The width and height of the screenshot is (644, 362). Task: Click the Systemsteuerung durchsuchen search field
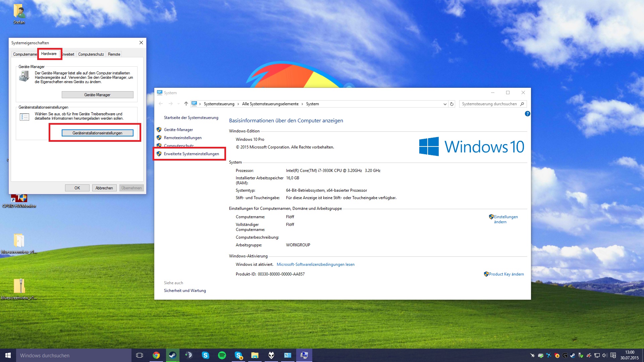[x=489, y=104]
